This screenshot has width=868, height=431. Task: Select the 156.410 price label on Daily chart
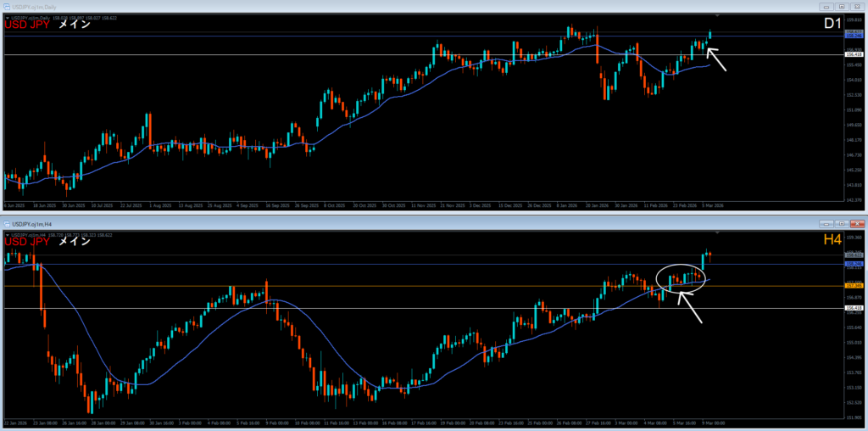coord(854,55)
